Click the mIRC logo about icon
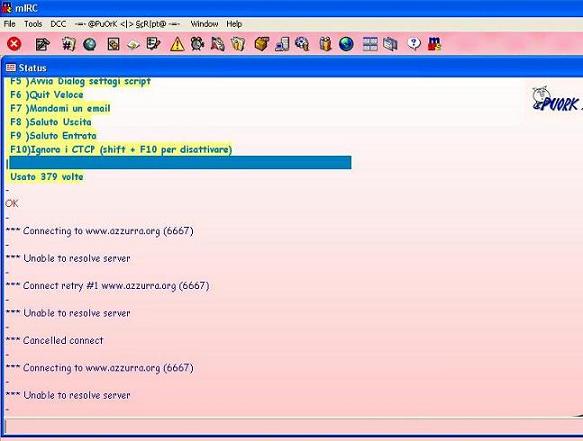583x441 pixels. 434,44
